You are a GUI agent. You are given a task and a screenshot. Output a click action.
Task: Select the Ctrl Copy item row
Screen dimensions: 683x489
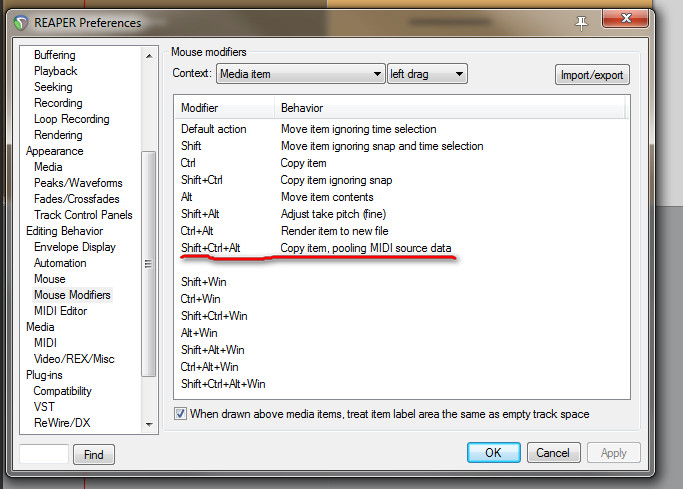coord(401,163)
